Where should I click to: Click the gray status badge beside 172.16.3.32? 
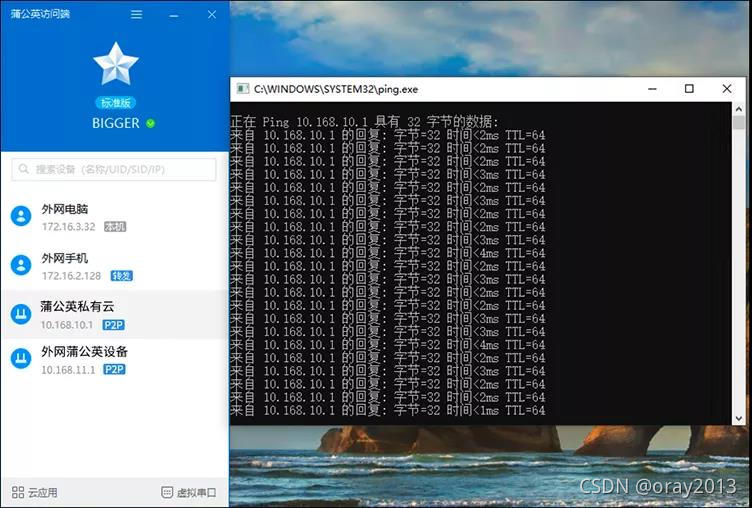115,226
